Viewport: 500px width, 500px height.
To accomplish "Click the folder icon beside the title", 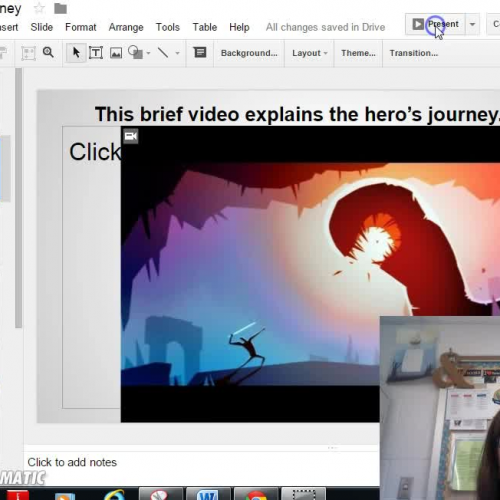I will [x=60, y=9].
